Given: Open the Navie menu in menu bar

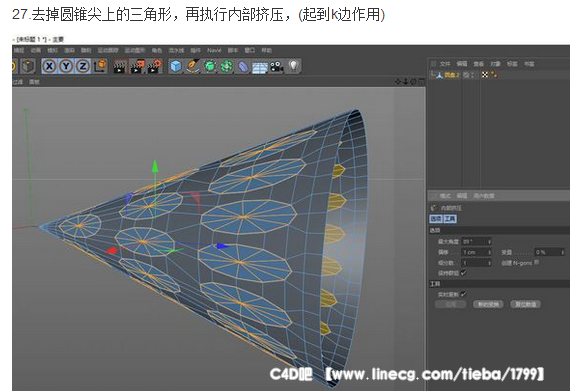Looking at the screenshot, I should (214, 50).
